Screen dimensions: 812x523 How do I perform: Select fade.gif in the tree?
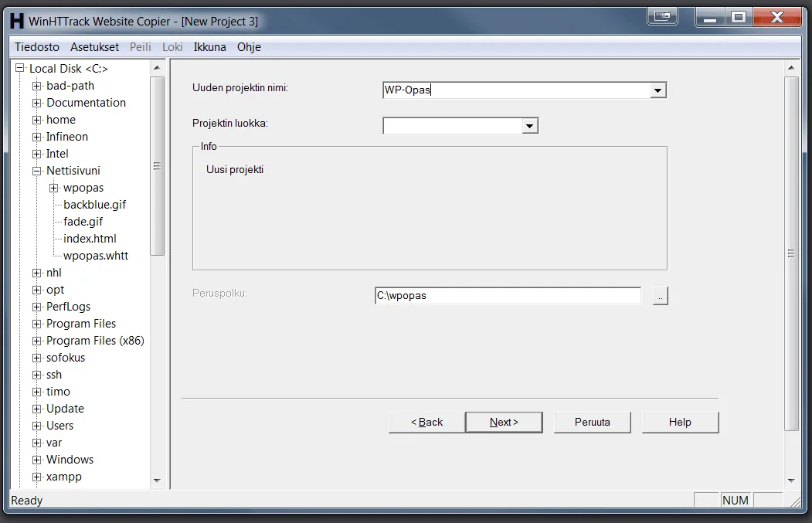click(83, 222)
